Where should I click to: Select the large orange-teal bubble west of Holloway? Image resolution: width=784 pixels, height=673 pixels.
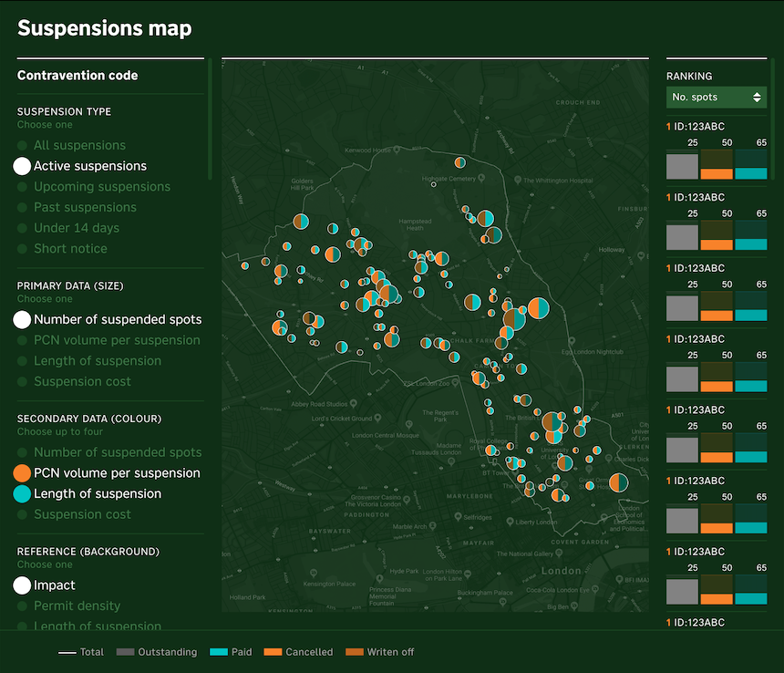[538, 308]
